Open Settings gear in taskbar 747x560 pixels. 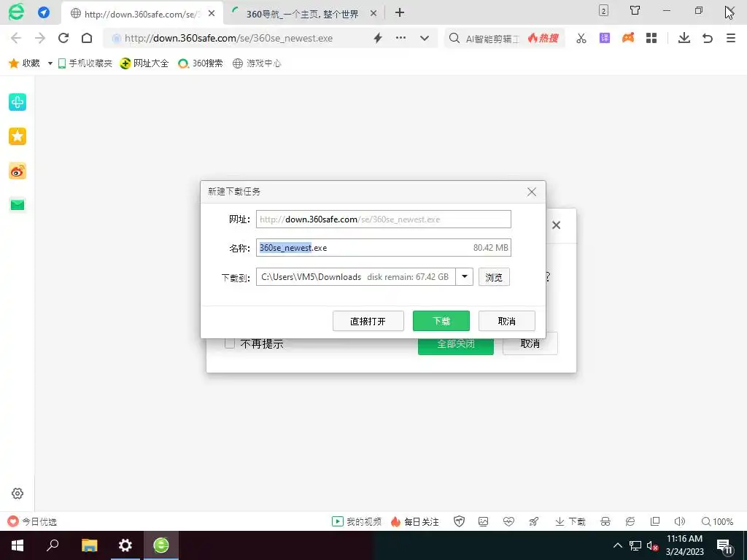(x=125, y=545)
